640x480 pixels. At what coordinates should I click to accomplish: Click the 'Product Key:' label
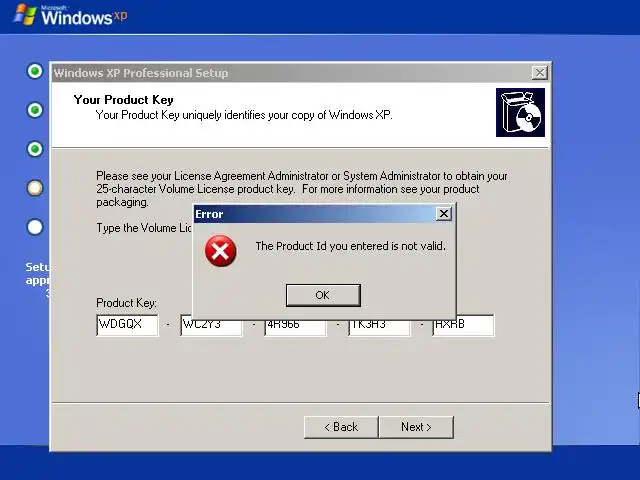pos(127,303)
